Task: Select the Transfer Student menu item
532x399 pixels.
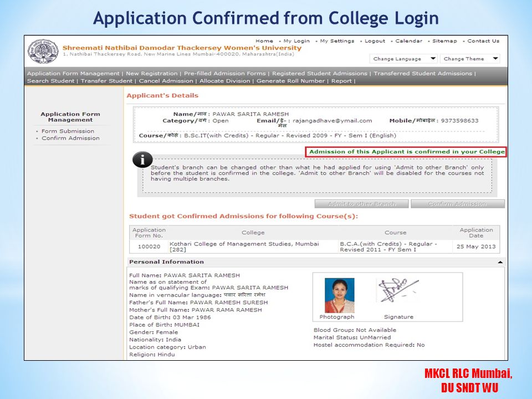Action: [106, 81]
